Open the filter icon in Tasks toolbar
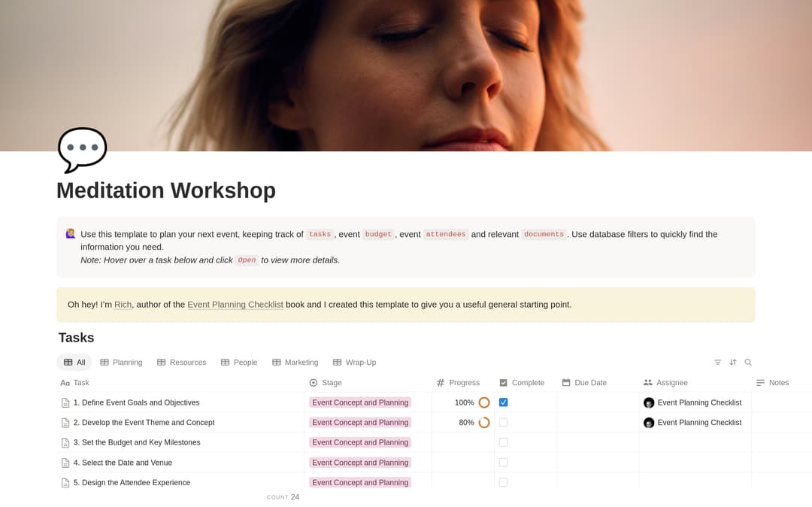812x507 pixels. (x=717, y=362)
